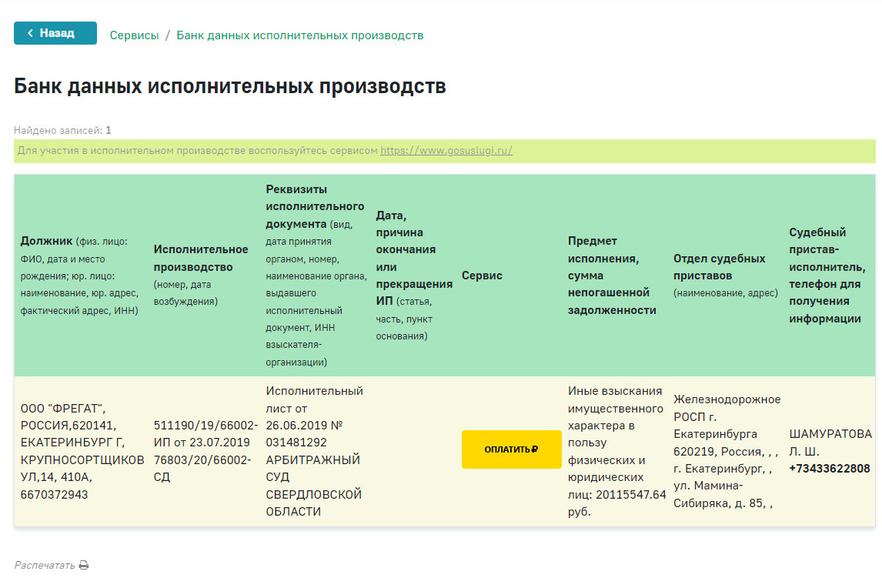Open the Сервисы breadcrumb link

point(134,35)
